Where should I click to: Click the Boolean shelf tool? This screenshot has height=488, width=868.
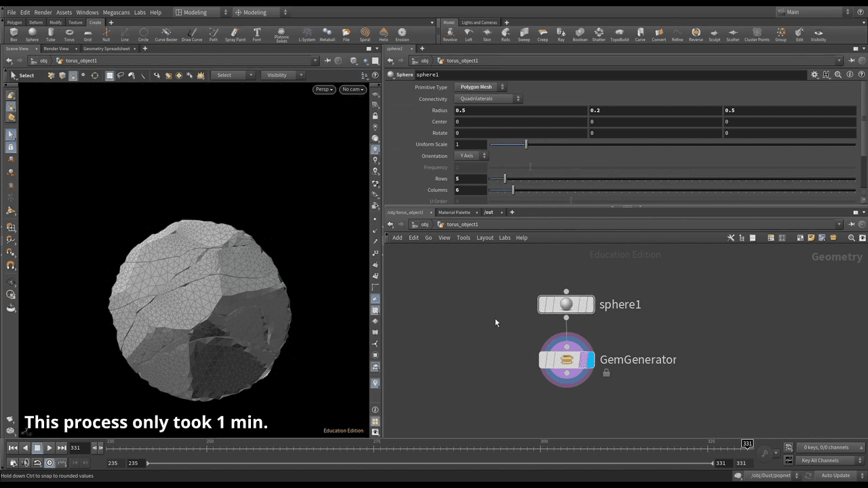point(580,35)
